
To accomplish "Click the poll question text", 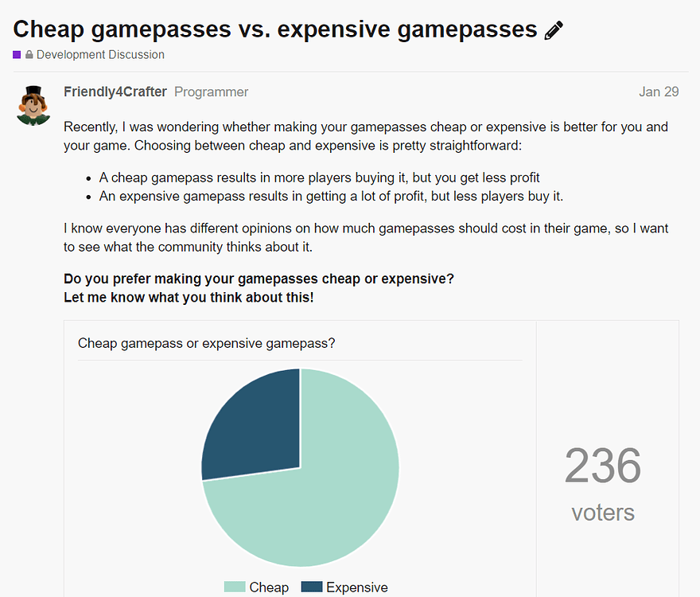I will point(207,343).
